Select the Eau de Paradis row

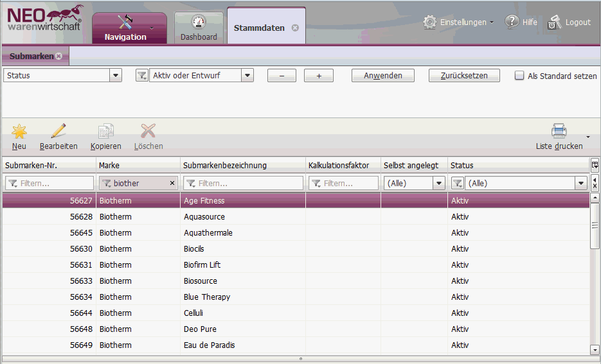coord(296,345)
